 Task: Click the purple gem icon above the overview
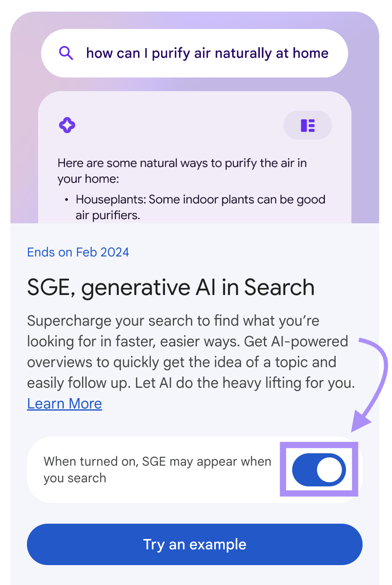coord(67,125)
